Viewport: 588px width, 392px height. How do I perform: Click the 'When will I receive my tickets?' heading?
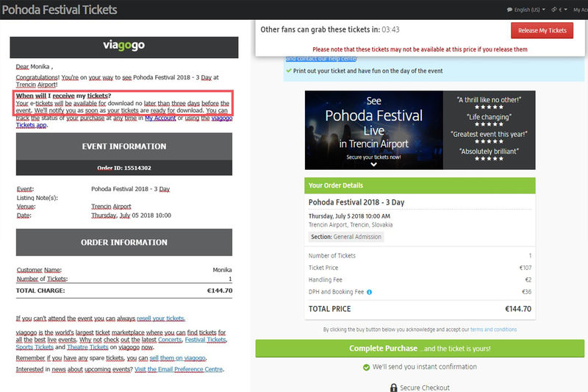[63, 96]
